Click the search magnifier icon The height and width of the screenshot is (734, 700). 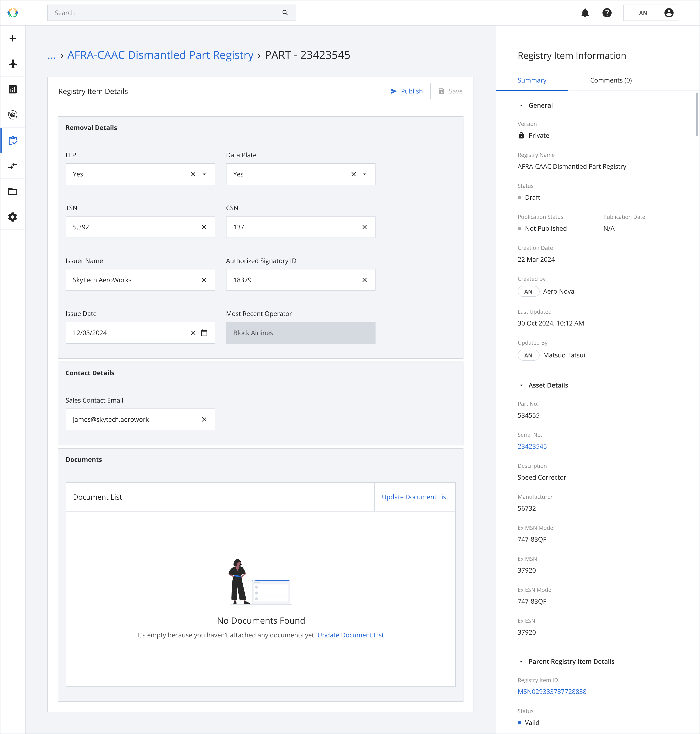pos(285,13)
